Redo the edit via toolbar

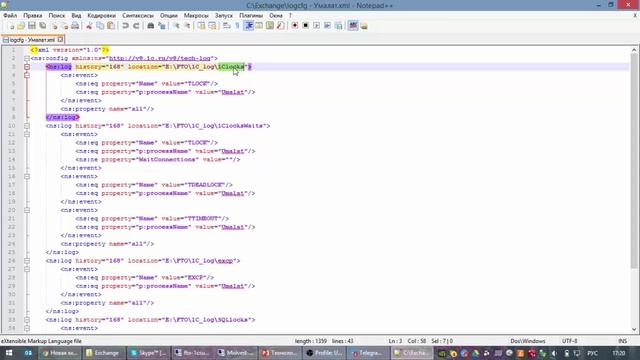point(136,26)
